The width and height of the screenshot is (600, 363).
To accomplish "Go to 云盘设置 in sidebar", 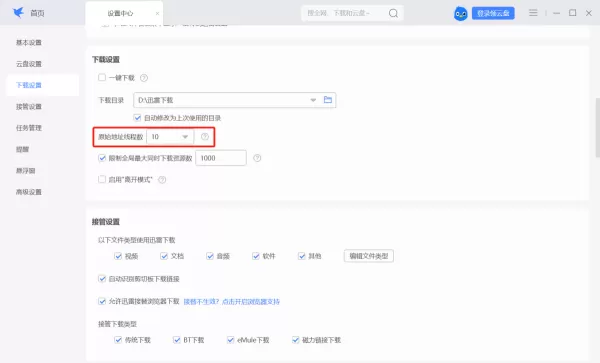I will [29, 64].
